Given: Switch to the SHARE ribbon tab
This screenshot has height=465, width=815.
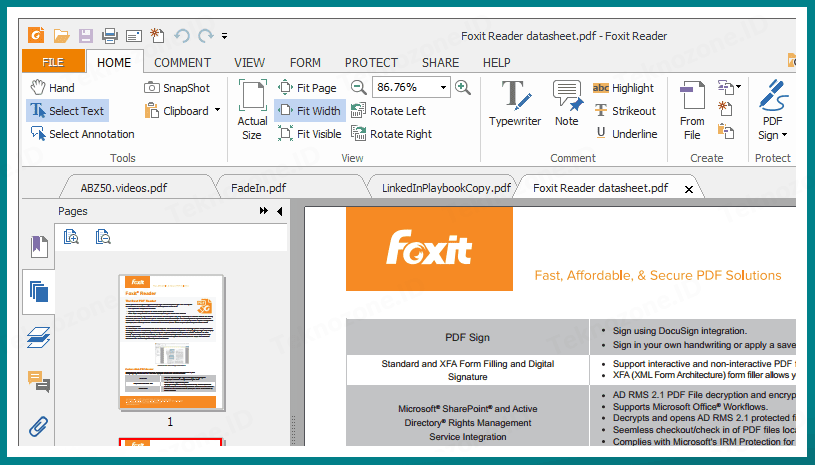Looking at the screenshot, I should click(440, 63).
